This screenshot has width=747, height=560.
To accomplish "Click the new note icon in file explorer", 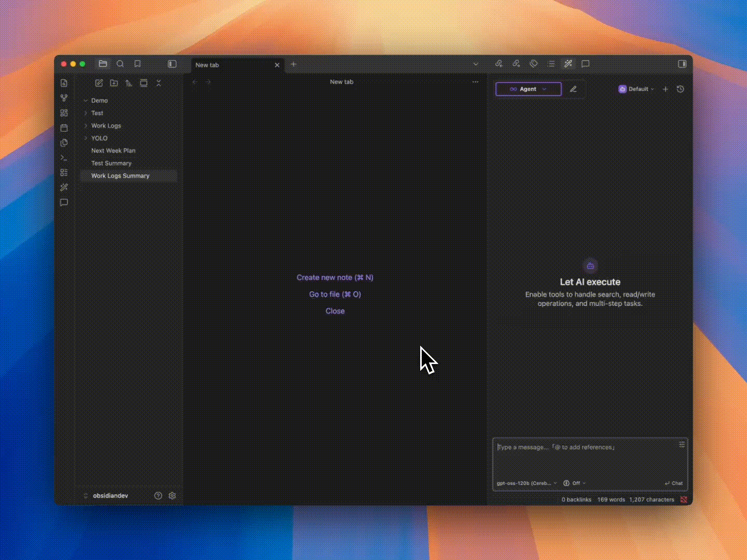I will 99,83.
